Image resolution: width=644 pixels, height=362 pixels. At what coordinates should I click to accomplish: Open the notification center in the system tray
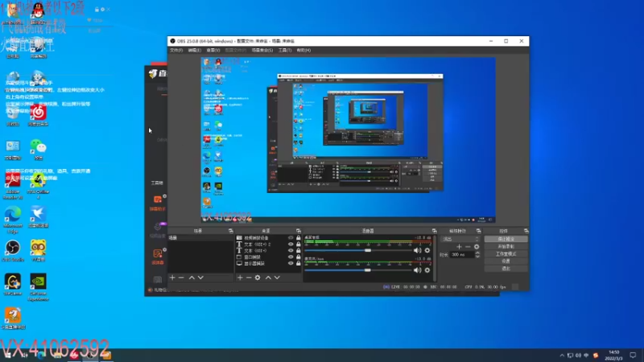coord(633,356)
